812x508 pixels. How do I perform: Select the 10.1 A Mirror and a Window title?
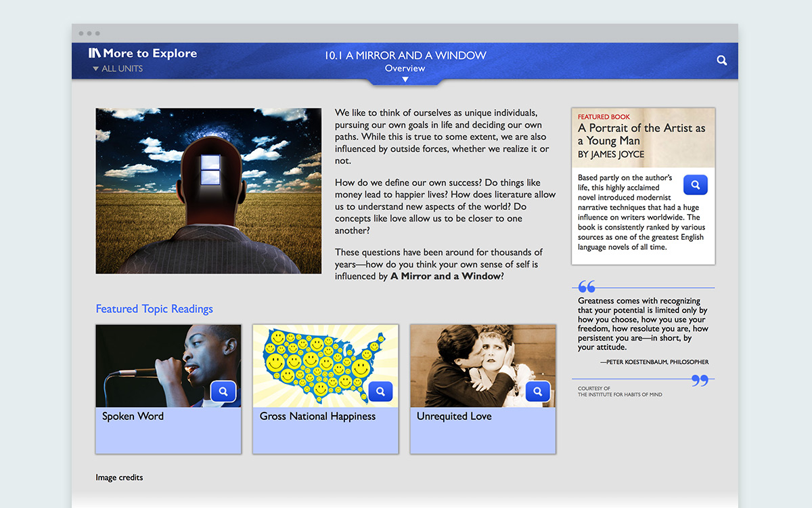(x=405, y=56)
